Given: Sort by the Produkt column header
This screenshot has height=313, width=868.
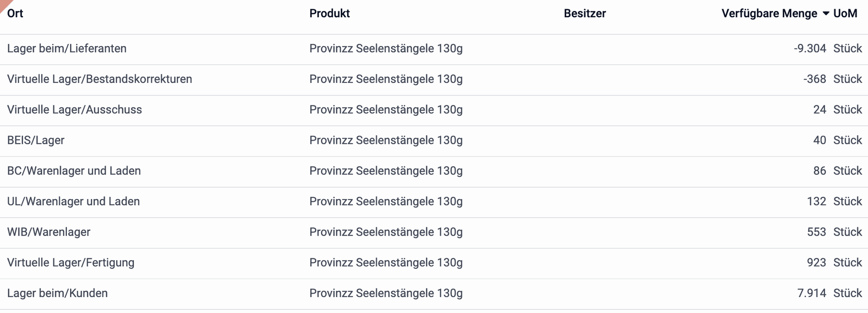Looking at the screenshot, I should pyautogui.click(x=330, y=14).
